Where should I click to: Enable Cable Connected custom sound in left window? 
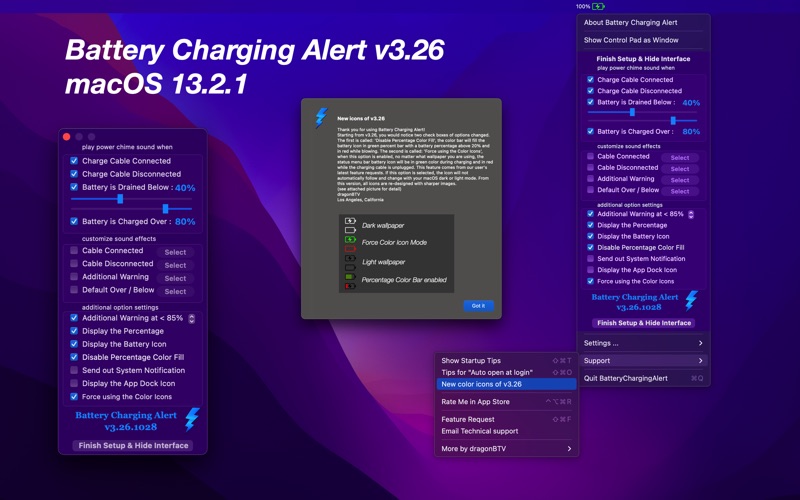[x=74, y=251]
